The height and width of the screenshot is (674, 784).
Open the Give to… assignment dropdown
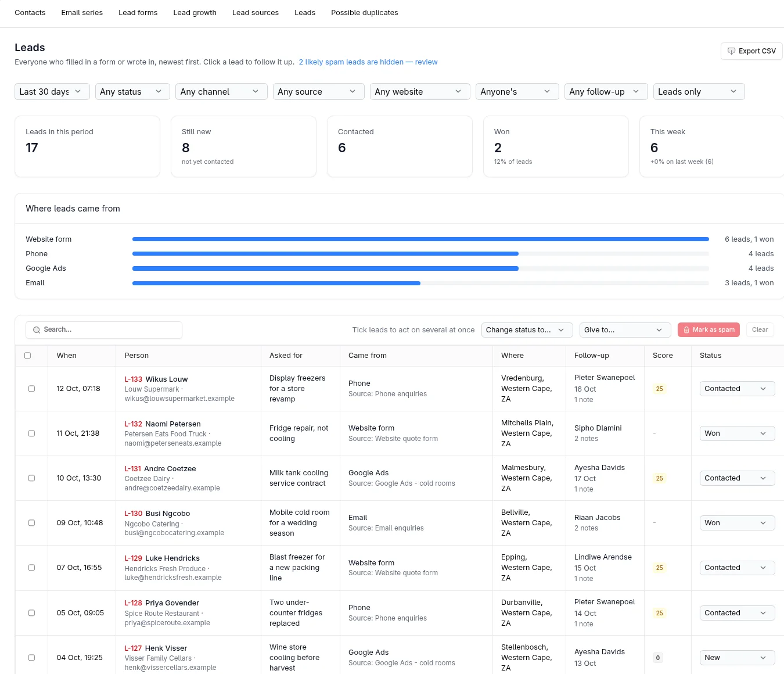click(625, 330)
